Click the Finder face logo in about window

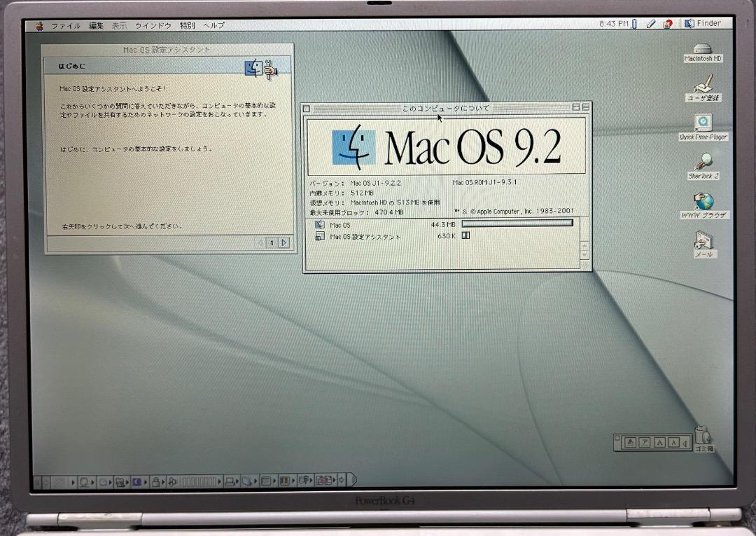click(353, 147)
